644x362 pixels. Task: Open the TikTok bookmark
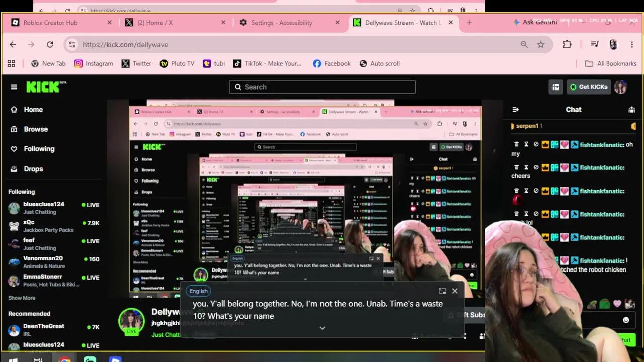[267, 64]
